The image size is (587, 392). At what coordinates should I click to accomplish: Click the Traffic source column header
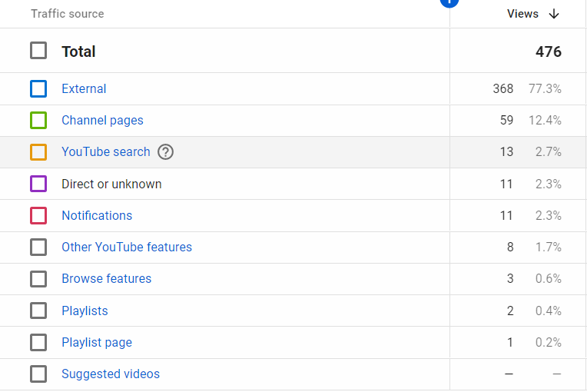[x=68, y=14]
